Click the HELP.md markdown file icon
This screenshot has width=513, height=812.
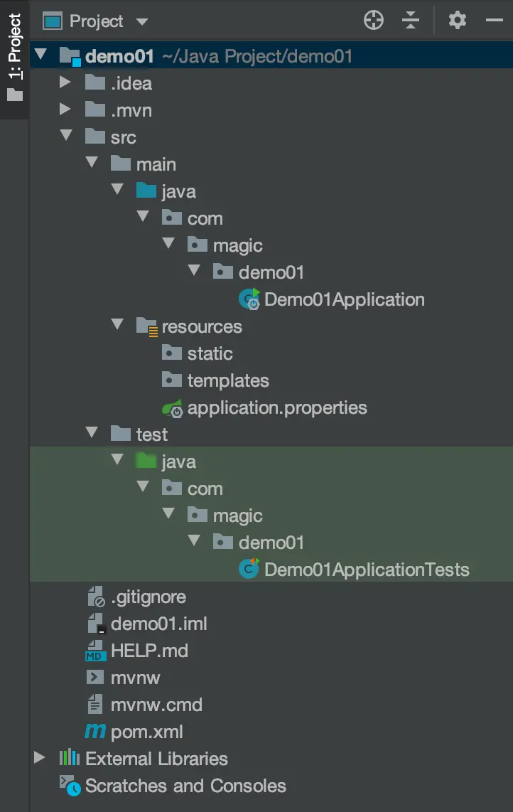click(96, 651)
